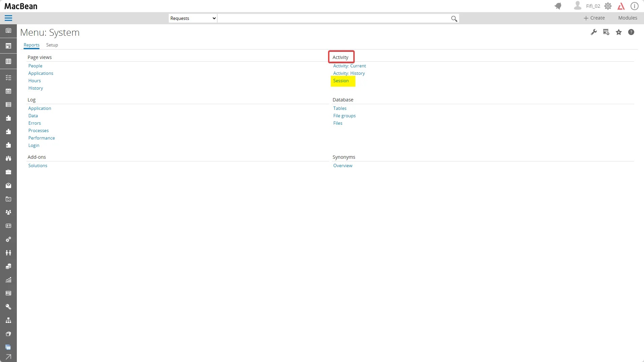Screen dimensions: 644x362
Task: Open the Applications page views report
Action: tap(41, 73)
